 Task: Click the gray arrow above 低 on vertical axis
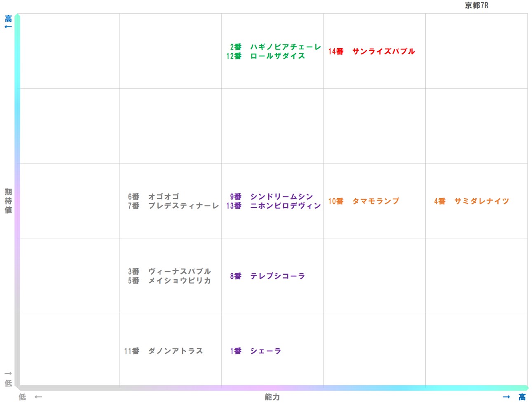point(8,373)
